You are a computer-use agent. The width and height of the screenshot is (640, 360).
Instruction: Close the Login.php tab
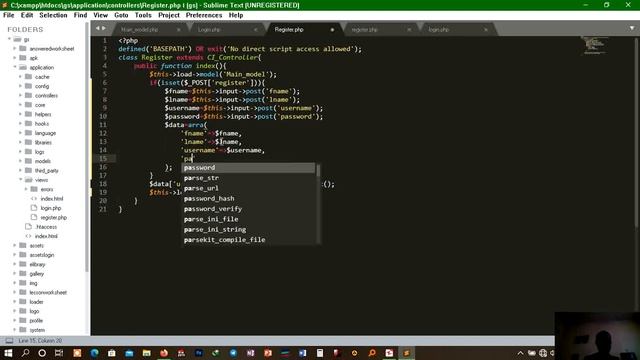click(256, 30)
